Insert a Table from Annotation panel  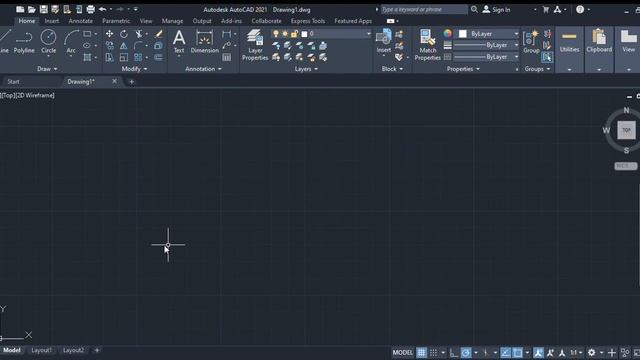[x=227, y=58]
